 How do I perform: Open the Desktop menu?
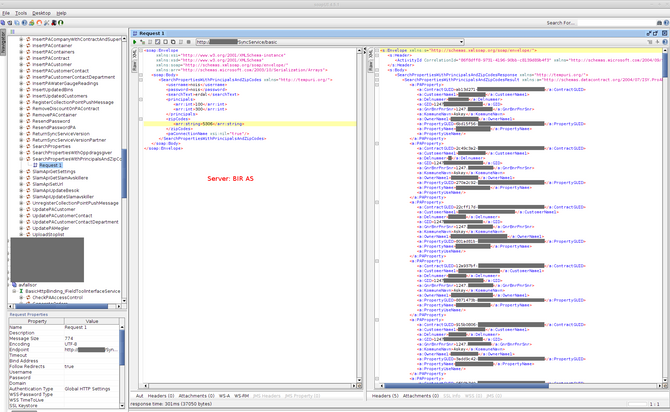pyautogui.click(x=41, y=13)
